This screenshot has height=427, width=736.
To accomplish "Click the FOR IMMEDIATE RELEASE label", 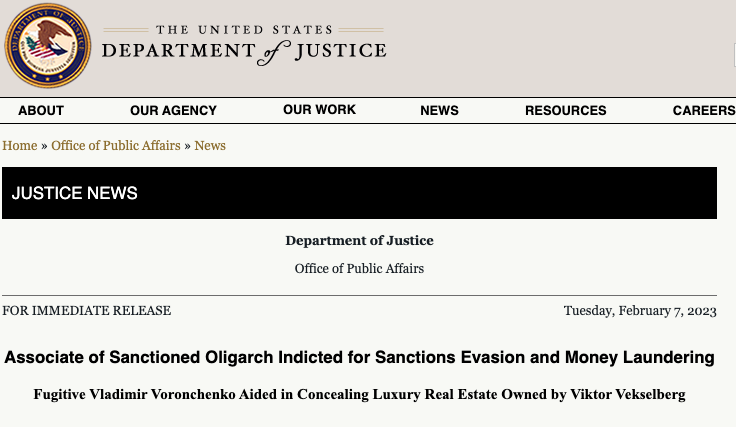I will pos(87,311).
